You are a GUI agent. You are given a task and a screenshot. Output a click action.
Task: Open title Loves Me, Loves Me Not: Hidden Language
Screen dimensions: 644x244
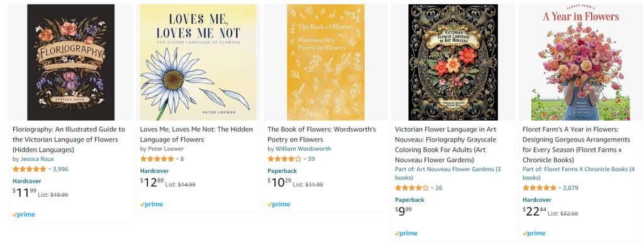tap(196, 135)
